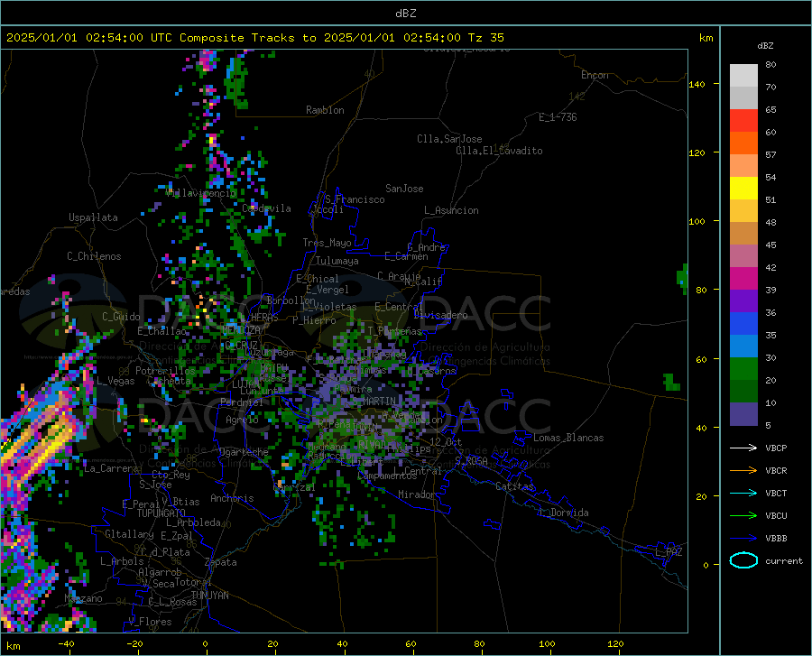Click the Ramblon place label

click(325, 110)
